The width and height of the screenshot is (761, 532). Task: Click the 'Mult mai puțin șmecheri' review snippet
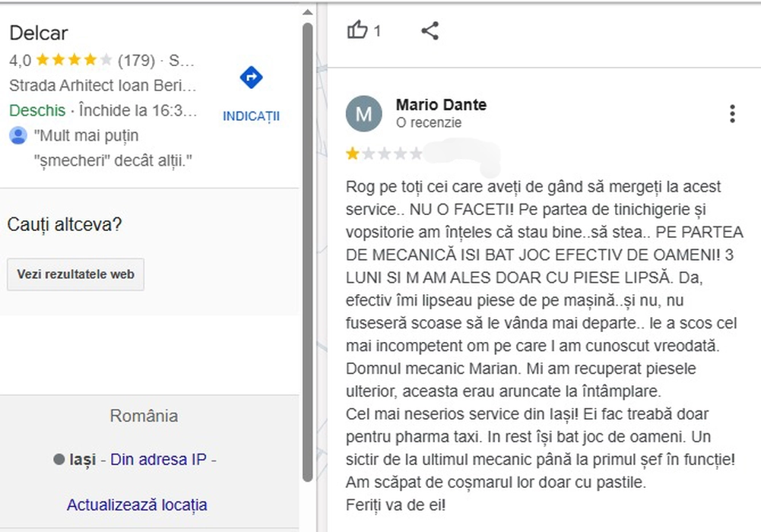[x=113, y=148]
